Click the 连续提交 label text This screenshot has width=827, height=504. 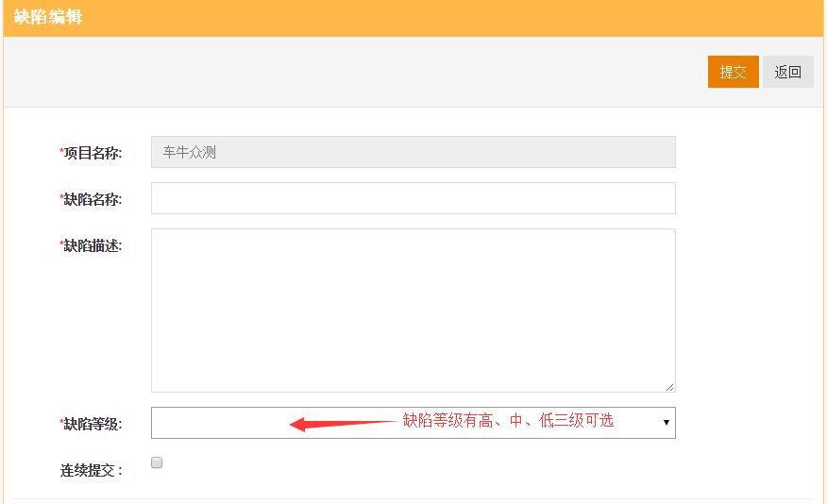[92, 470]
